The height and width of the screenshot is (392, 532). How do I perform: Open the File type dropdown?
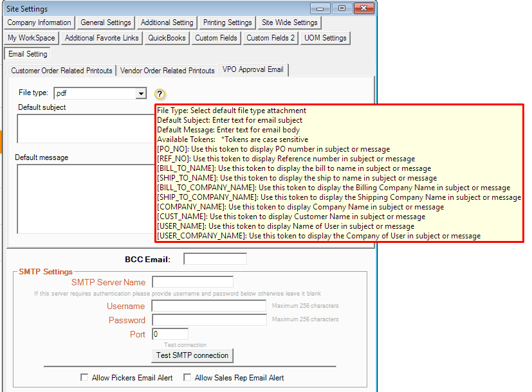(141, 94)
